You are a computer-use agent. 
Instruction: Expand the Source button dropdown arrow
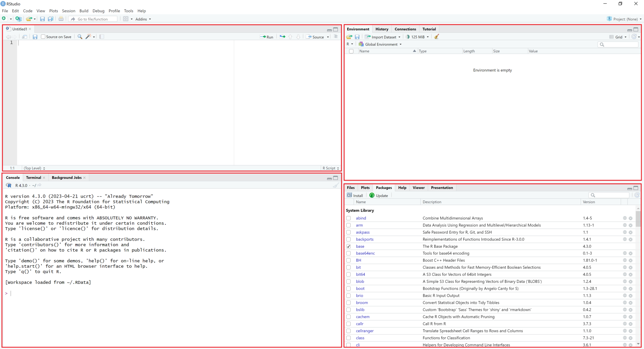[x=328, y=37]
